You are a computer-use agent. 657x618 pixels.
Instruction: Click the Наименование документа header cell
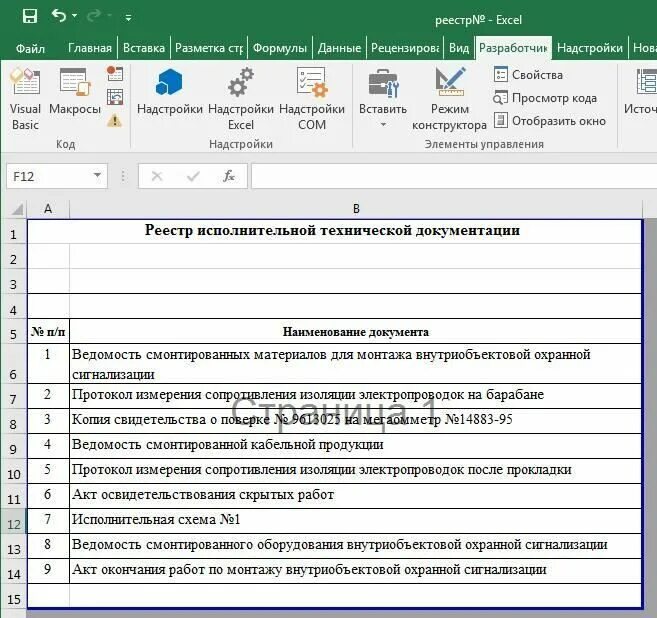[356, 332]
